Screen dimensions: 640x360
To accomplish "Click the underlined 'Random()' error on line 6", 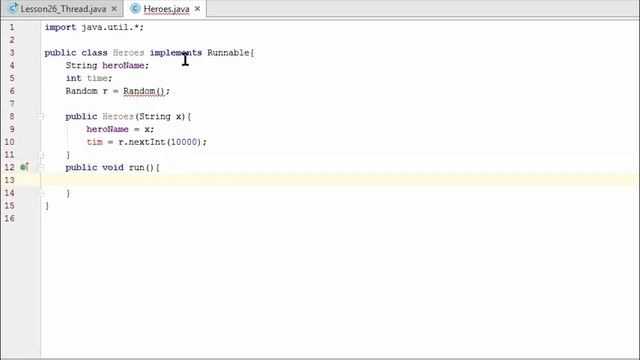I will pos(144,91).
